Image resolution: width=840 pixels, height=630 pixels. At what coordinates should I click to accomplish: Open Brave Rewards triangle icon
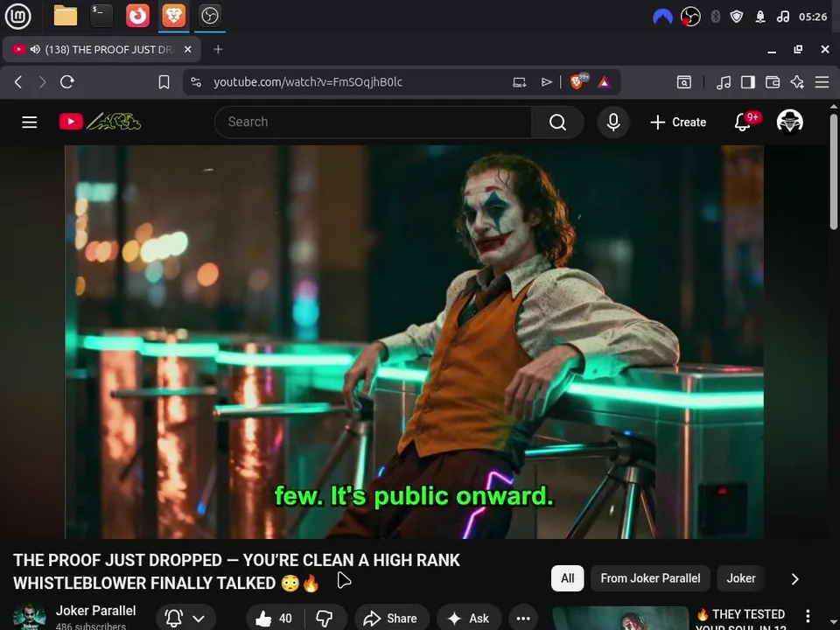[x=605, y=82]
